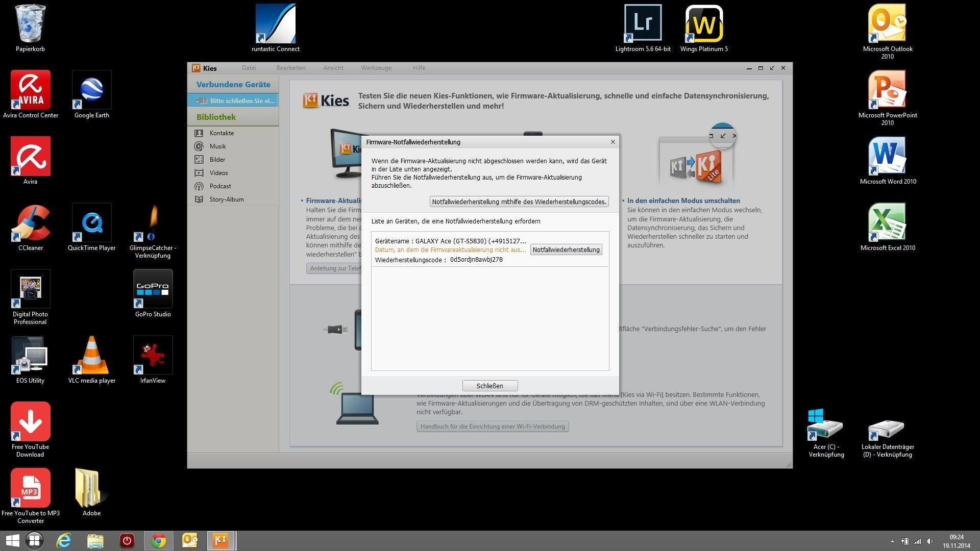Screen dimensions: 980x551
Task: Click Firmware-Aktualisierung heading in Kies
Action: (x=333, y=201)
